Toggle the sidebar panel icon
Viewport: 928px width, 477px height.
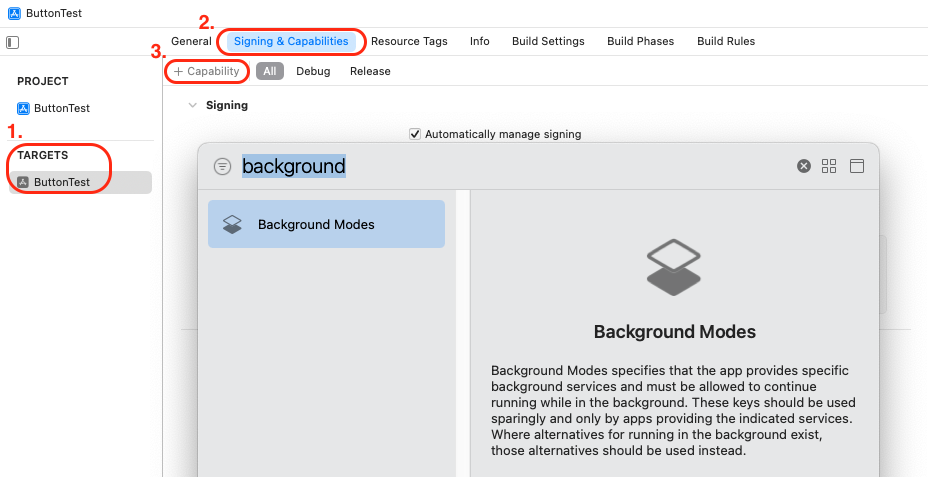[x=12, y=43]
